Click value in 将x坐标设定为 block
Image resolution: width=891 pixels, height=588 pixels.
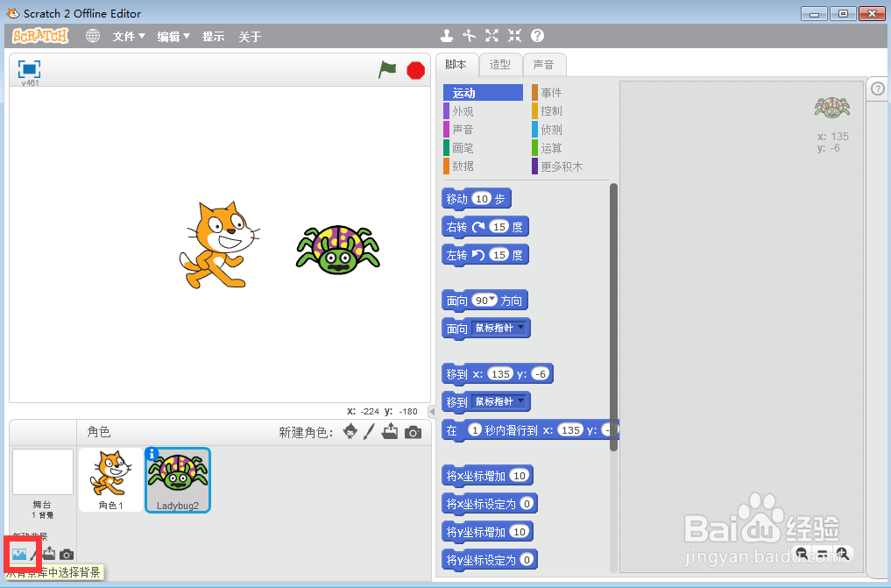click(x=527, y=503)
